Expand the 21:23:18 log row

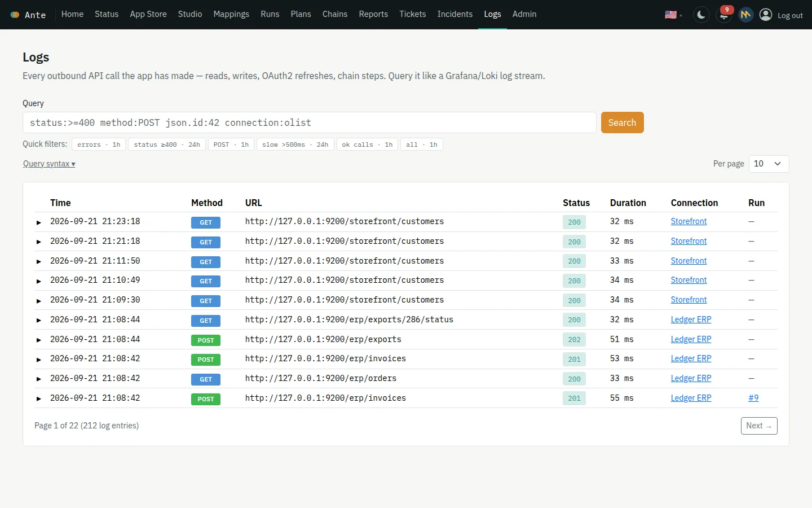pyautogui.click(x=39, y=222)
